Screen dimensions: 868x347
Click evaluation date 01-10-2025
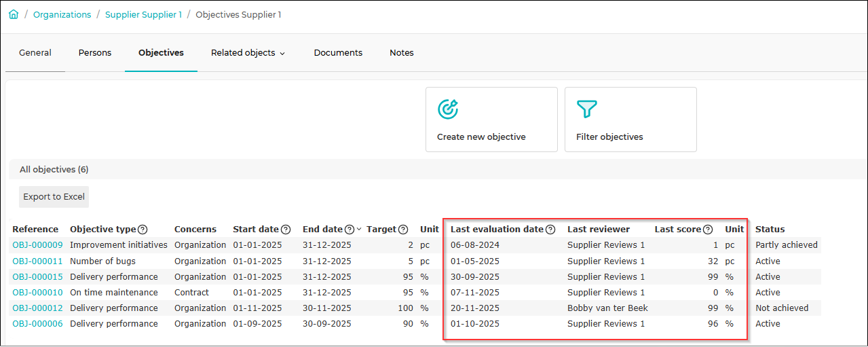point(475,324)
